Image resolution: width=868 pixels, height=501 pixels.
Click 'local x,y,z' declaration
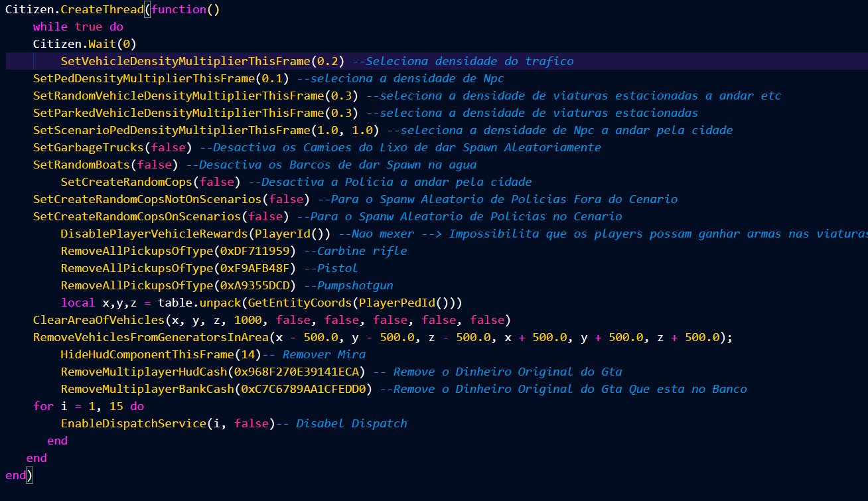click(x=99, y=303)
